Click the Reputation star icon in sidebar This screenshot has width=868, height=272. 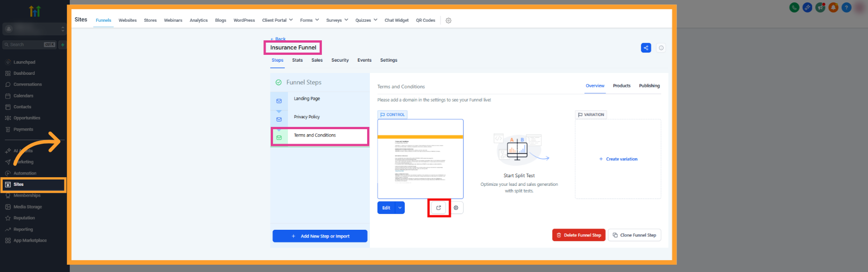8,218
